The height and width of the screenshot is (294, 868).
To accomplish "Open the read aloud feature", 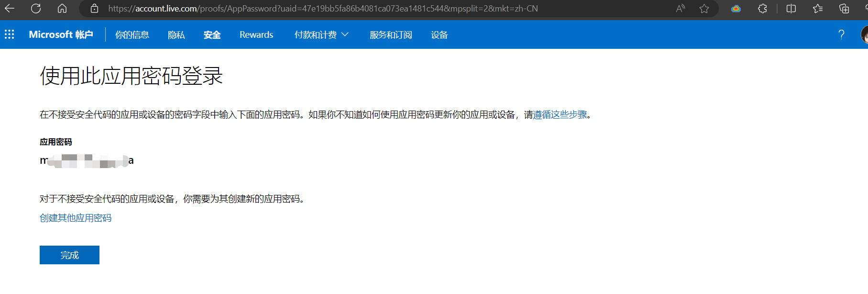I will (x=680, y=9).
